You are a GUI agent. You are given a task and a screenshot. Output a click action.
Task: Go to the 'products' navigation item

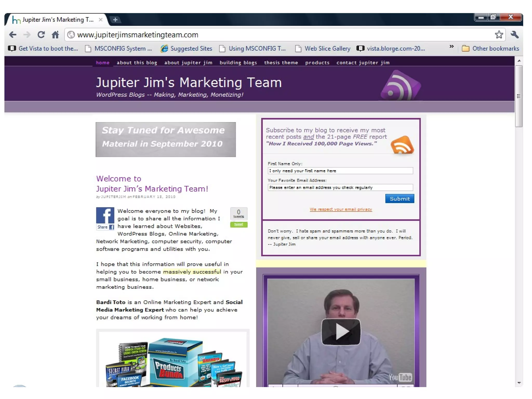point(317,63)
